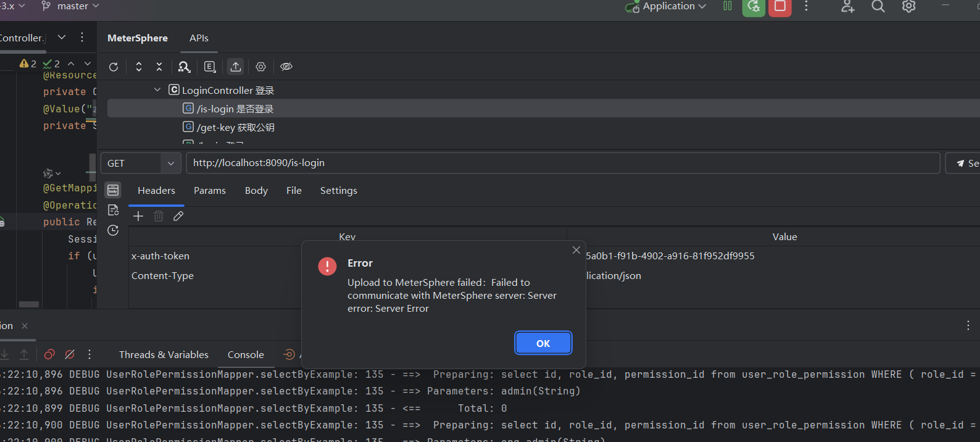Select the /get-key API item
Image resolution: width=980 pixels, height=442 pixels.
pos(235,127)
